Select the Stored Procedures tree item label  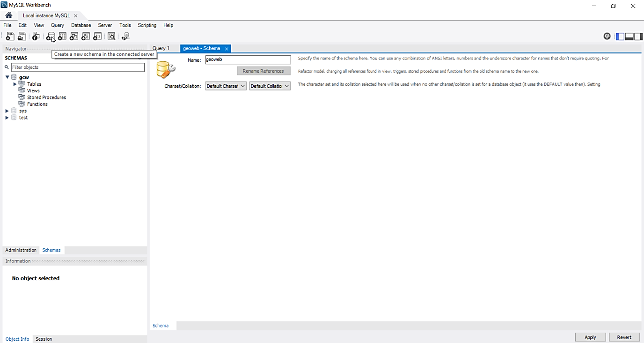coord(47,97)
